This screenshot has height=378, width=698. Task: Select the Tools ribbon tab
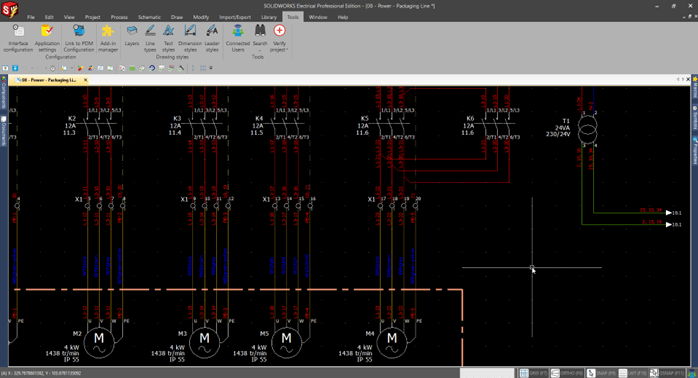(x=292, y=17)
